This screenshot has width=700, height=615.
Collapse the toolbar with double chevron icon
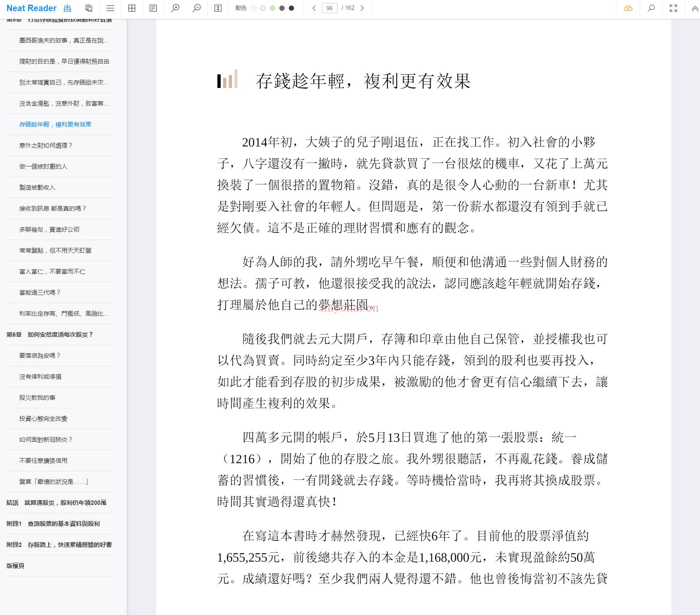695,8
